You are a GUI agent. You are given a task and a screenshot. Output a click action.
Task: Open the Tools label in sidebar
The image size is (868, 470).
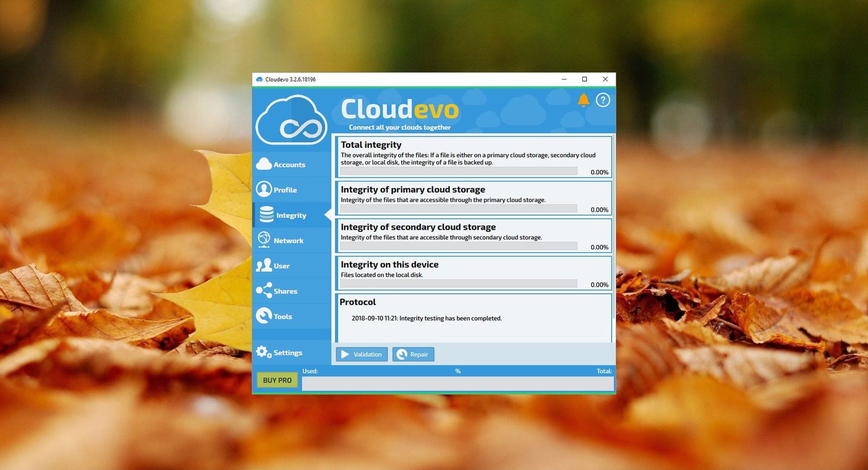[x=283, y=316]
